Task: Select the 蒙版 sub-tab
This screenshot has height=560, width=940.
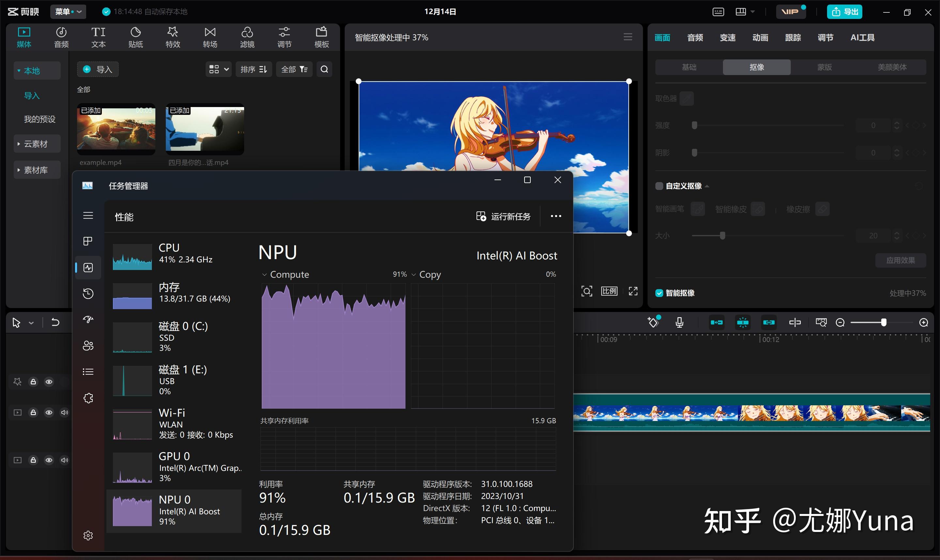Action: pyautogui.click(x=824, y=67)
